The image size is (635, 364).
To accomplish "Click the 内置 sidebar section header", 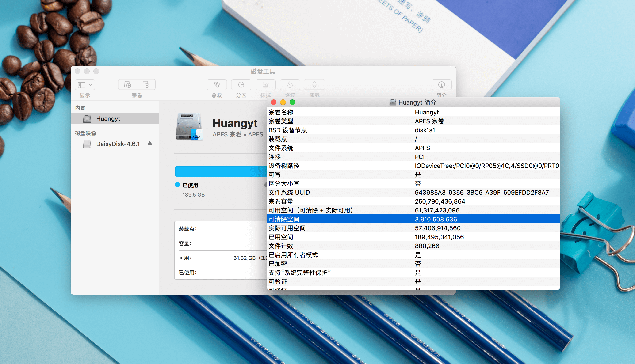I will click(80, 108).
